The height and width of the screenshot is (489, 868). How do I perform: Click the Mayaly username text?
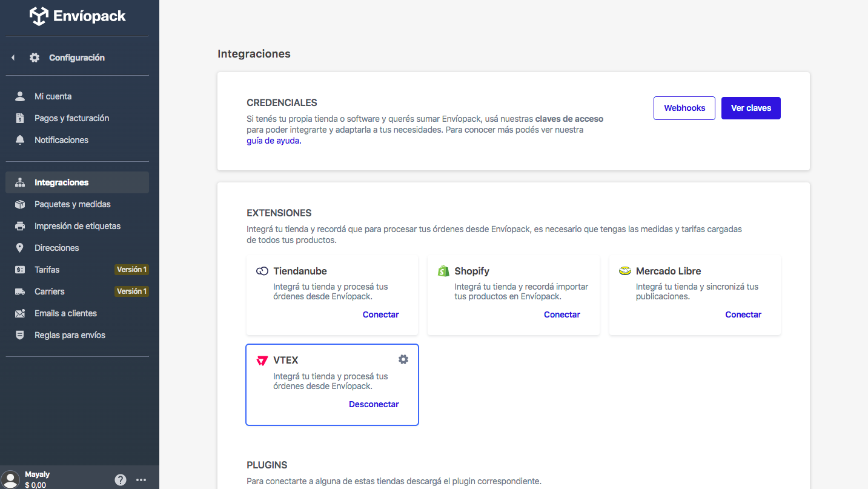coord(38,474)
